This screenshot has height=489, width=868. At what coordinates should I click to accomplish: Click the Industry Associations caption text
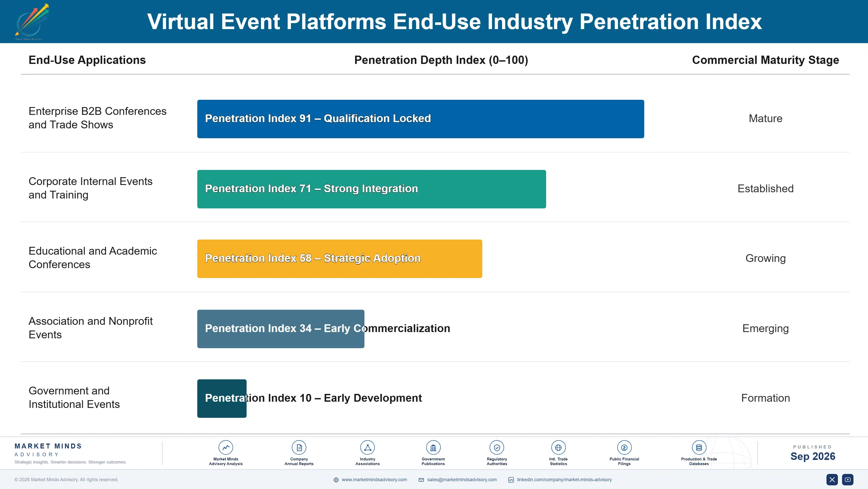point(367,461)
